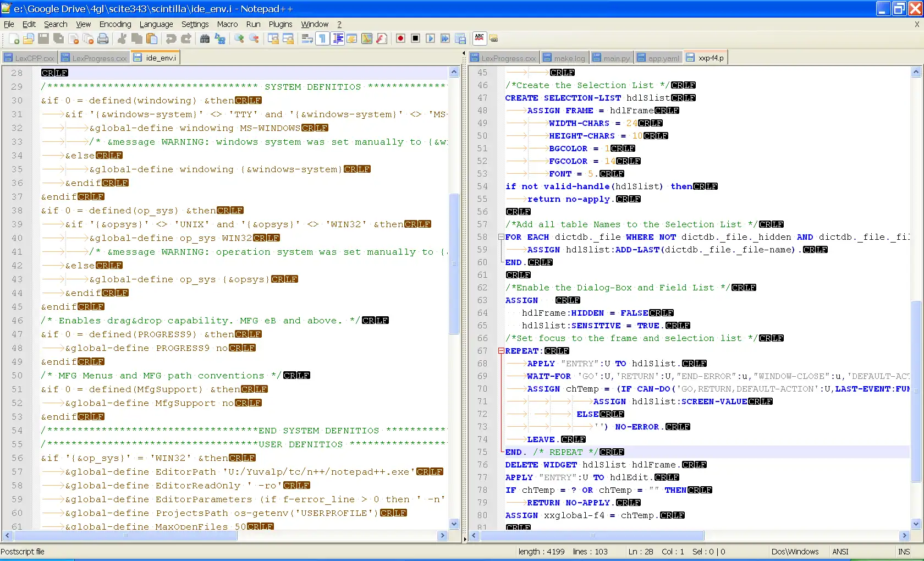Switch to make.log tab
Screen dimensions: 924x561
tap(564, 58)
